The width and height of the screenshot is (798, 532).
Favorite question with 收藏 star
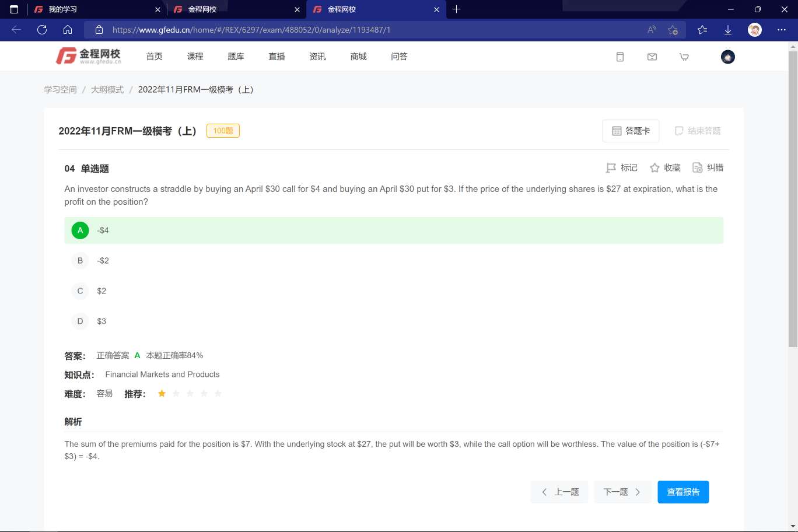coord(665,168)
